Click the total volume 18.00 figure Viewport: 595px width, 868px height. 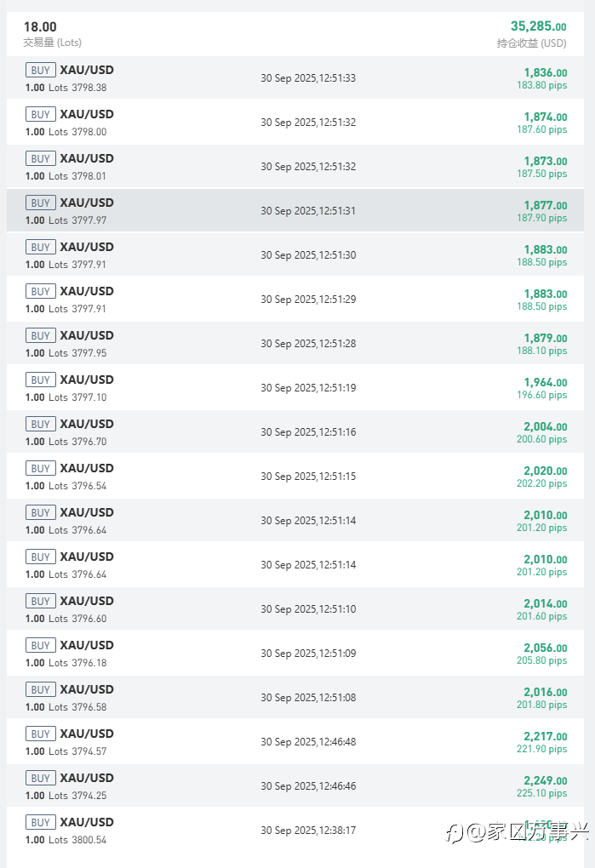pyautogui.click(x=40, y=27)
